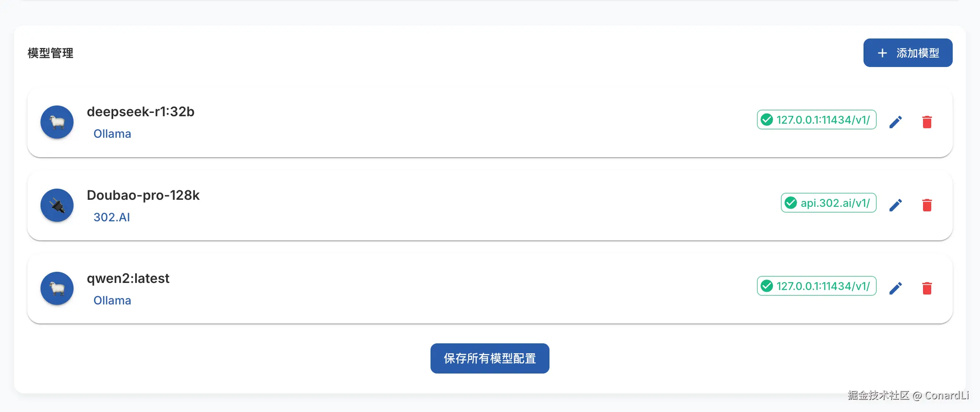
Task: Click the qwen2 127.0.0.1:11434/v1/ endpoint chip
Action: coord(816,286)
